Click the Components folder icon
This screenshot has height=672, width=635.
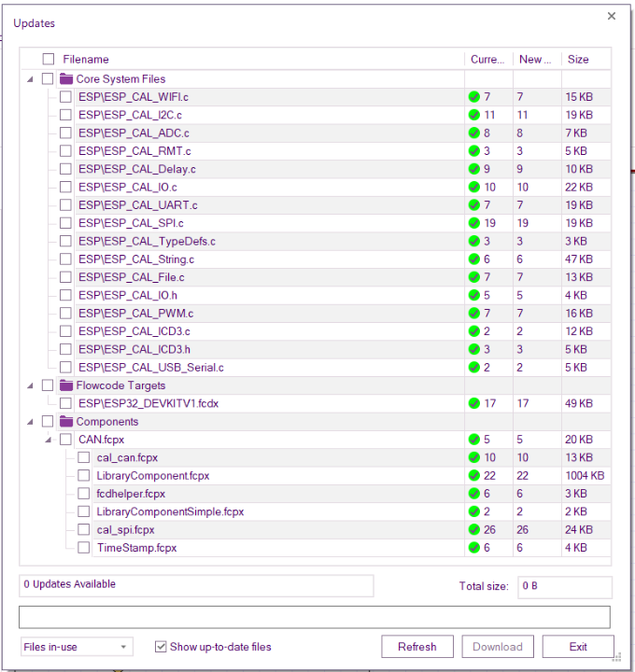tap(66, 422)
